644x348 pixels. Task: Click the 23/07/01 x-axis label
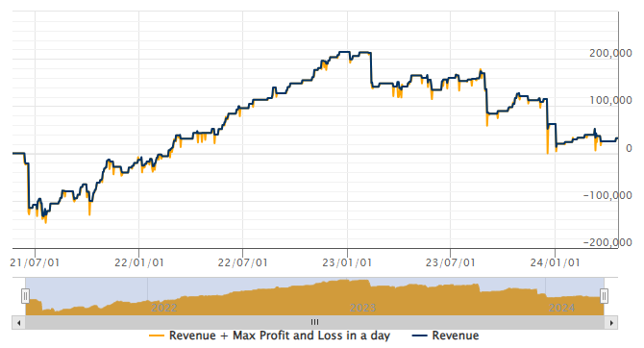click(x=450, y=262)
